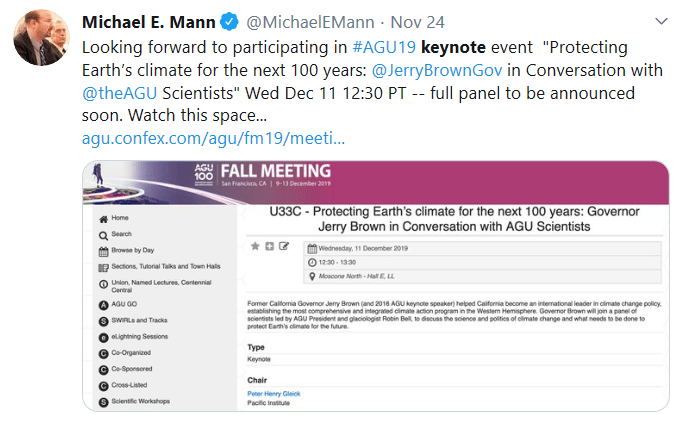The image size is (681, 425).
Task: Click the star favorite icon
Action: pos(255,245)
